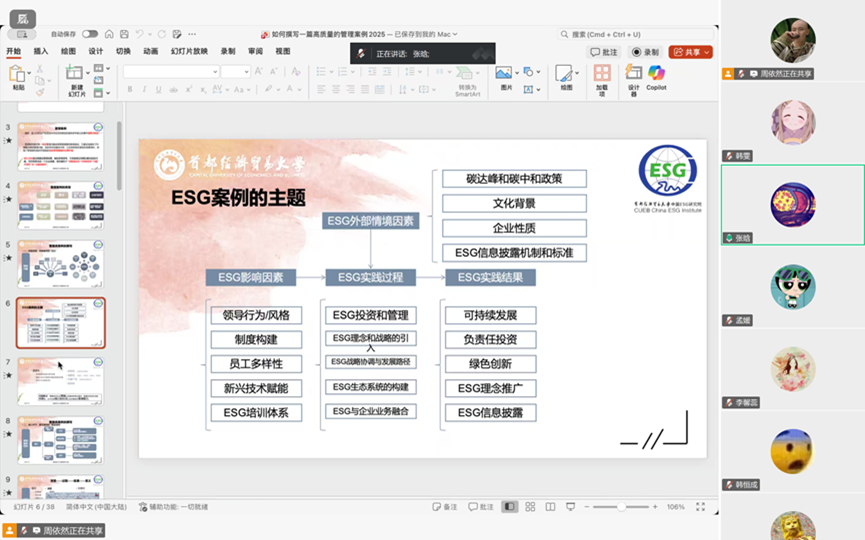Viewport: 865px width, 540px height.
Task: Click the 加载项 add-ins icon
Action: [x=602, y=73]
